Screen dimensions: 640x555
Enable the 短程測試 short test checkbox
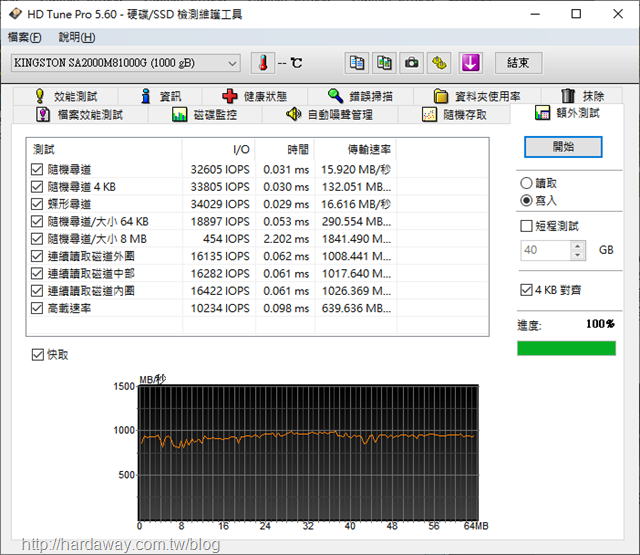pyautogui.click(x=527, y=226)
